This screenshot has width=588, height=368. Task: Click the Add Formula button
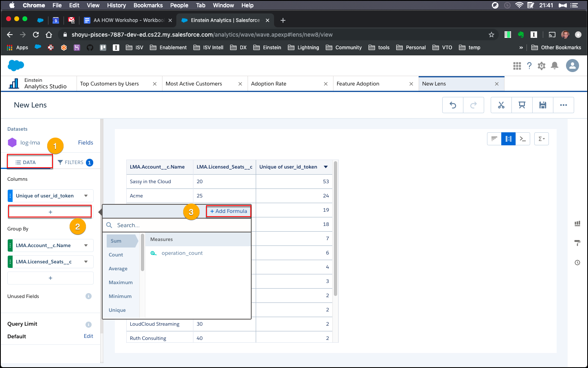(228, 211)
